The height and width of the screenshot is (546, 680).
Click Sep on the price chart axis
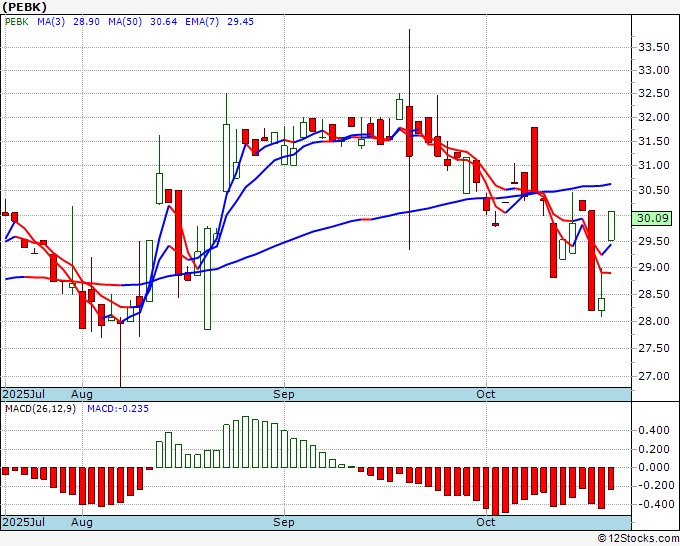(284, 394)
